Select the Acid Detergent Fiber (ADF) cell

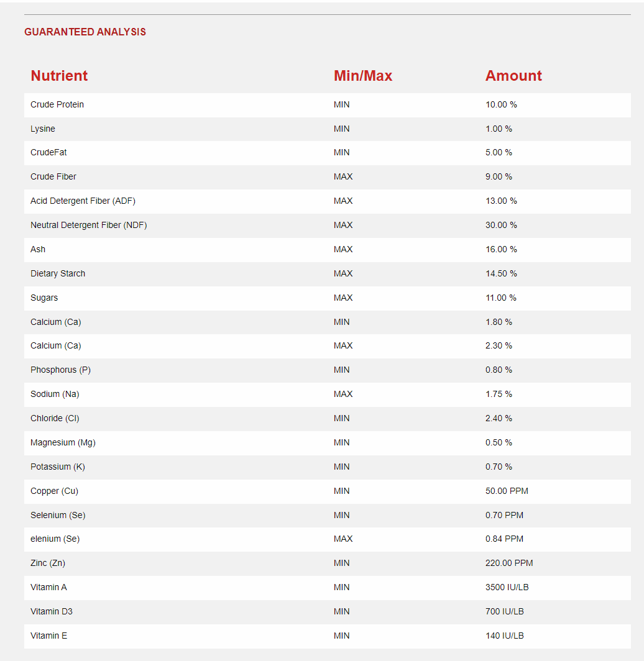(83, 201)
